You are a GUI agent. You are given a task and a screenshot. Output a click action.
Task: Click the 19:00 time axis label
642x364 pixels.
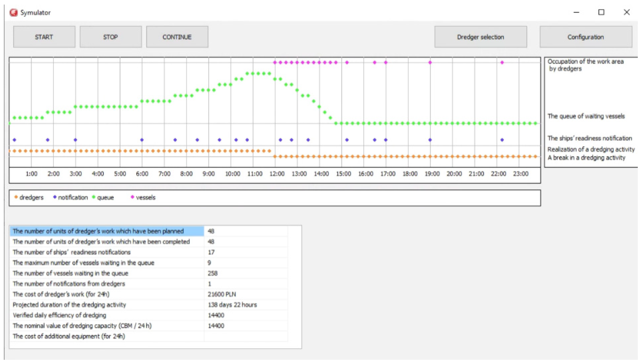tap(432, 174)
